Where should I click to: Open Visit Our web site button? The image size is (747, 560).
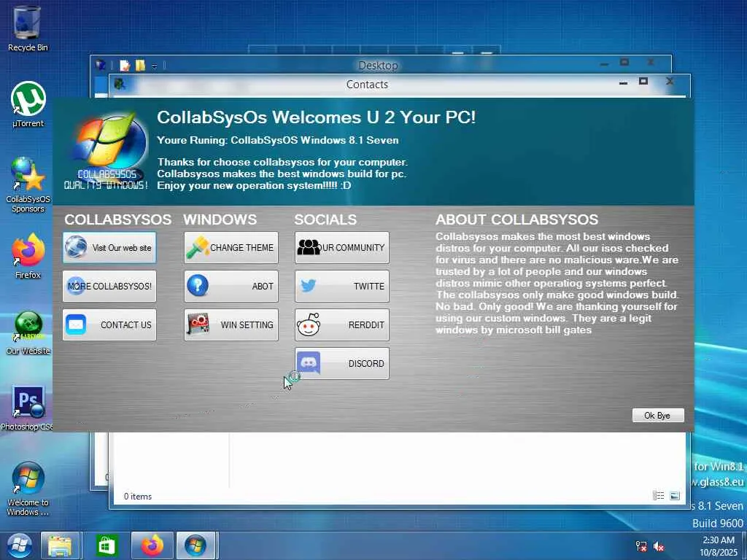tap(109, 248)
